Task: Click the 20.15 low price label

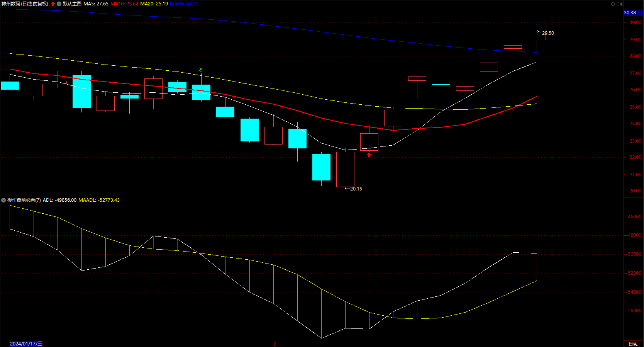Action: 356,189
